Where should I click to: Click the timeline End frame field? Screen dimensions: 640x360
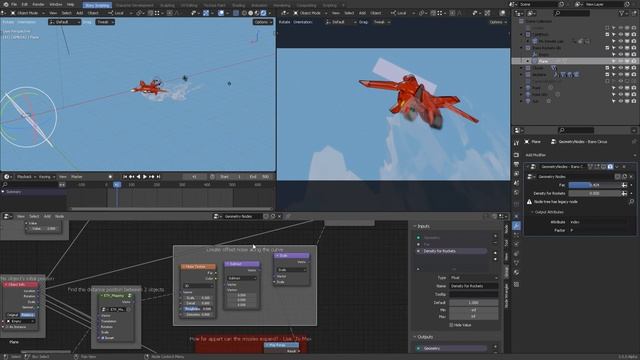tap(260, 177)
